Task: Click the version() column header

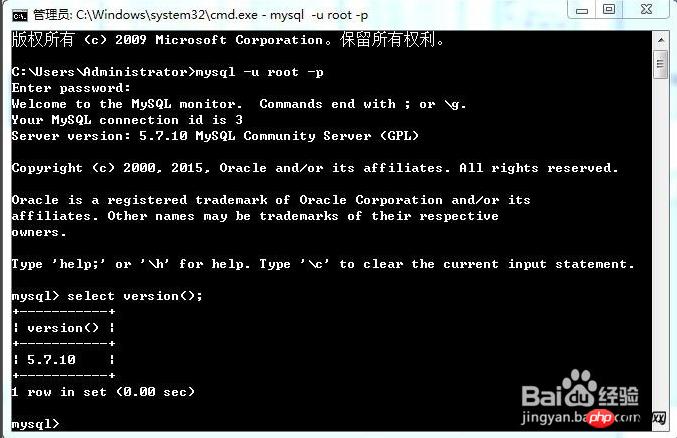Action: [63, 328]
